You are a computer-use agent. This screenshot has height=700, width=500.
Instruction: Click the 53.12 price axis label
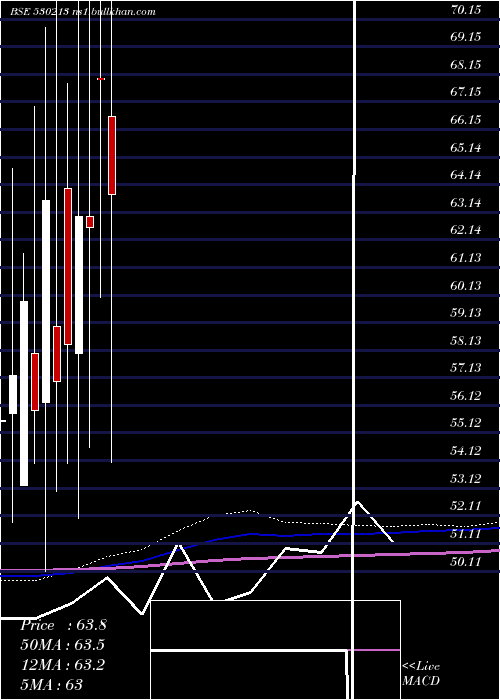pos(466,479)
